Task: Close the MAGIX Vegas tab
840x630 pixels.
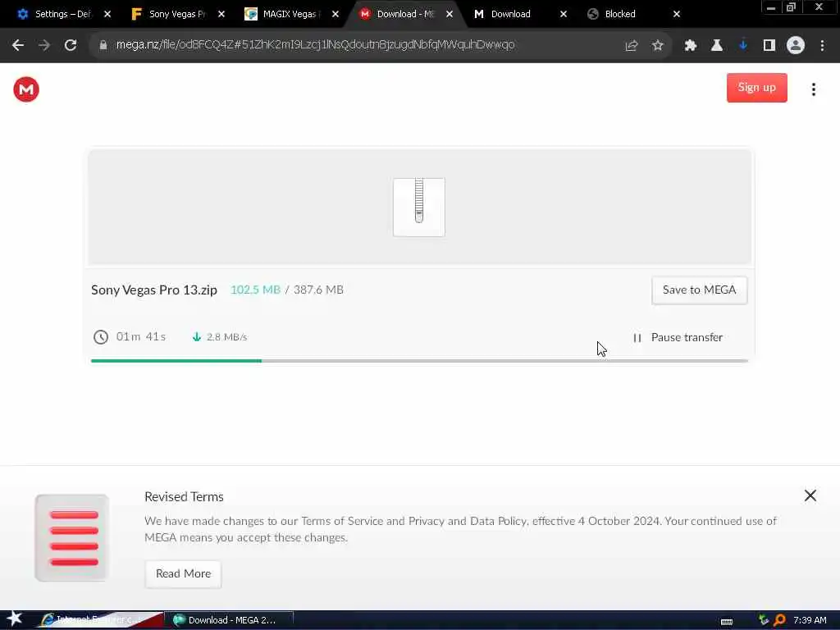Action: tap(336, 15)
